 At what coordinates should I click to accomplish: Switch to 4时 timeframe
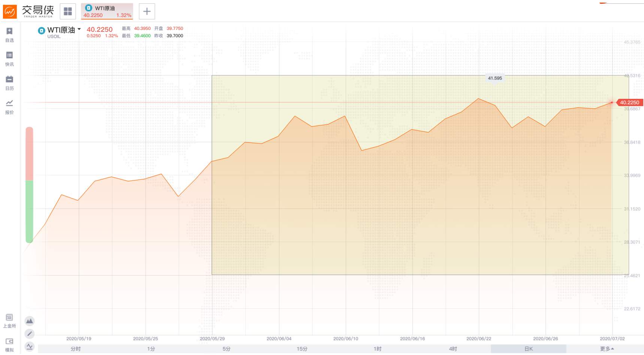pos(453,349)
